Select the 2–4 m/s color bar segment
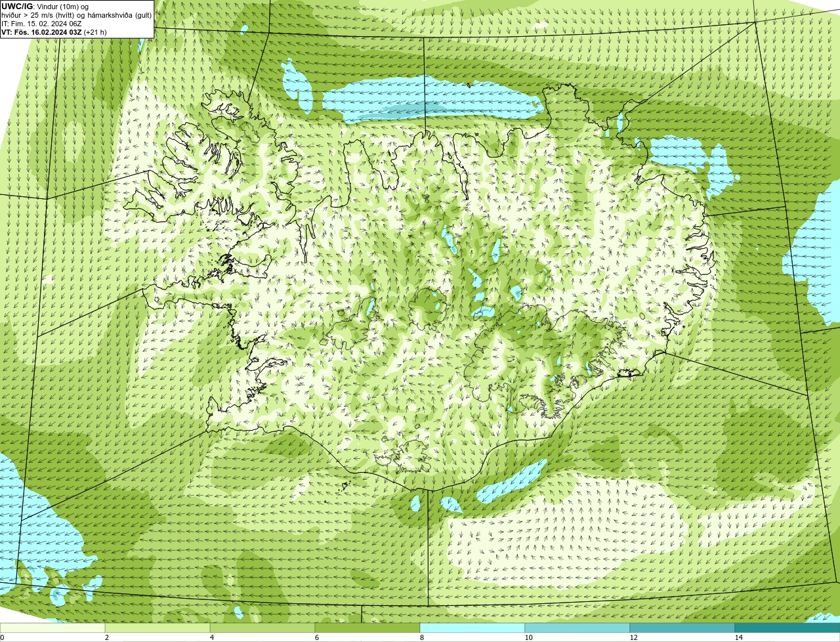Viewport: 840px width, 642px height. tap(157, 628)
